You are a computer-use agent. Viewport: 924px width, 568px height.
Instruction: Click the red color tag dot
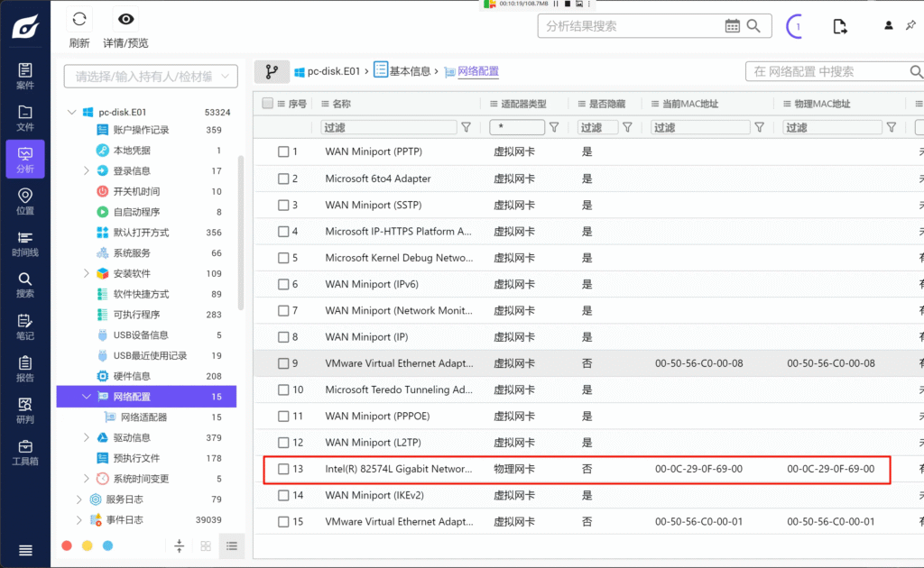[67, 546]
